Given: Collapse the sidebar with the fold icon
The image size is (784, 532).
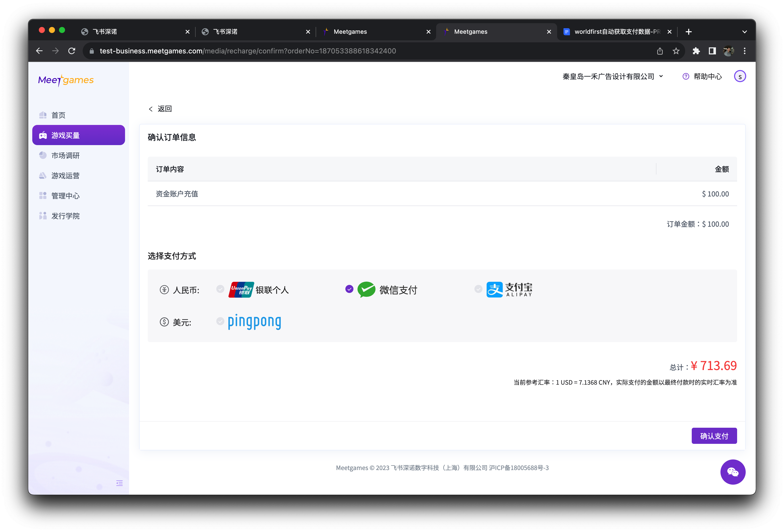Looking at the screenshot, I should point(119,483).
